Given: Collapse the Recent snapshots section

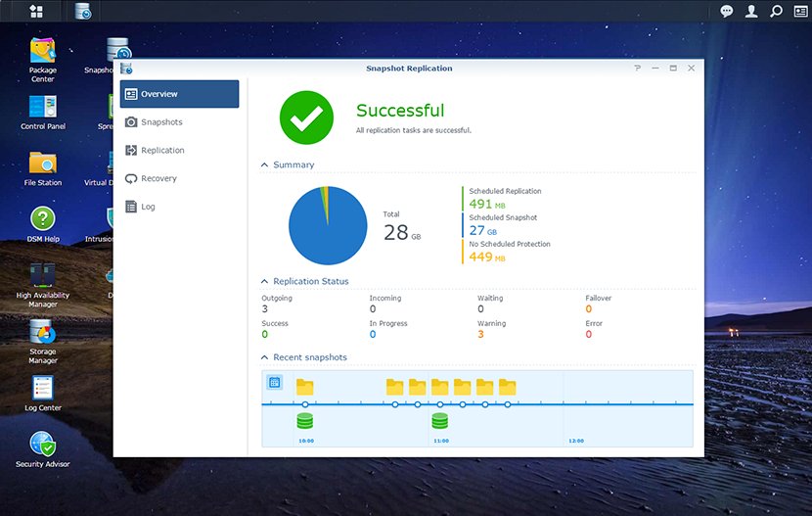Looking at the screenshot, I should coord(264,357).
